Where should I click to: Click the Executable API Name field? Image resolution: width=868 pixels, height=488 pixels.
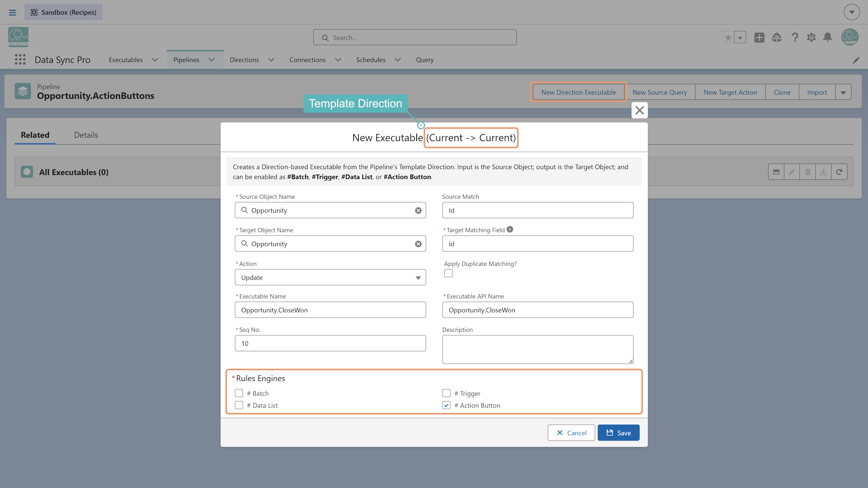(x=538, y=310)
